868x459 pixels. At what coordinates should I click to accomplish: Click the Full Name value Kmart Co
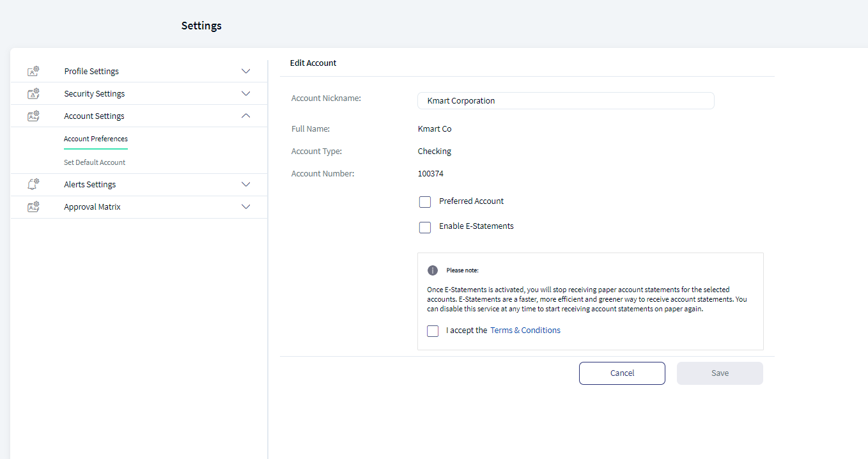pos(435,128)
